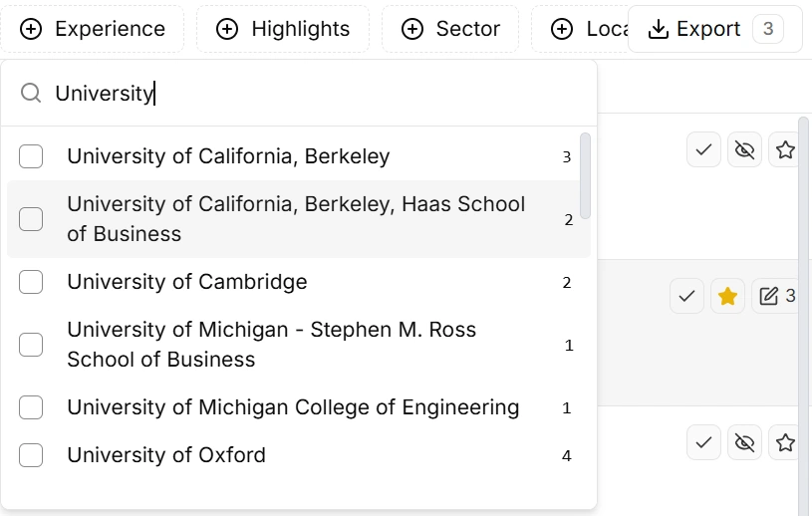
Task: Check University of Michigan College of Engineering
Action: click(x=31, y=407)
